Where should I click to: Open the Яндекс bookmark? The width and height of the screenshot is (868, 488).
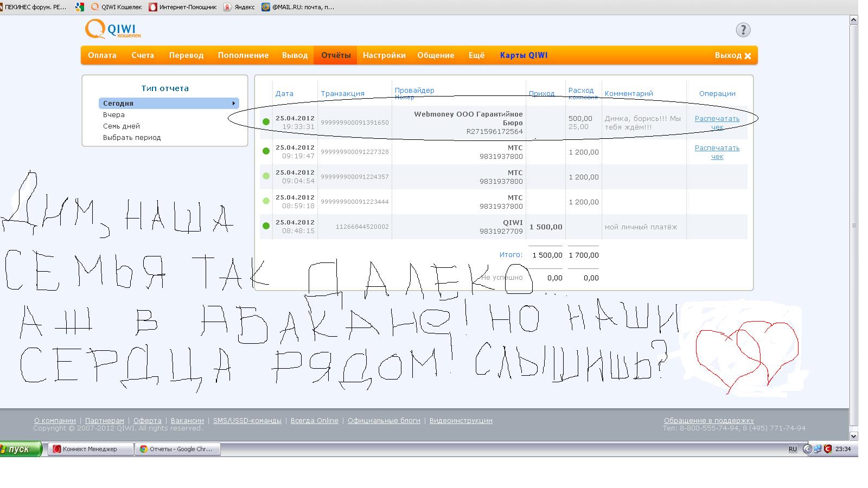[x=239, y=7]
